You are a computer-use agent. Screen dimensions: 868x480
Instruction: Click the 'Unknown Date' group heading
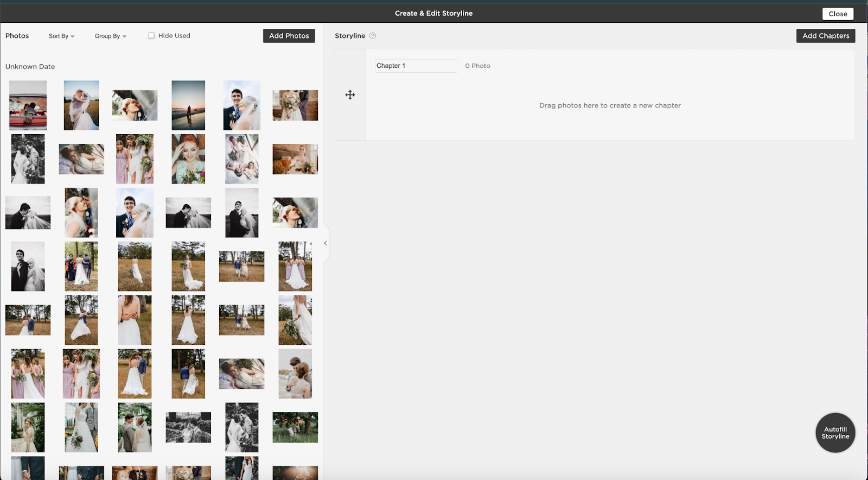pyautogui.click(x=30, y=67)
